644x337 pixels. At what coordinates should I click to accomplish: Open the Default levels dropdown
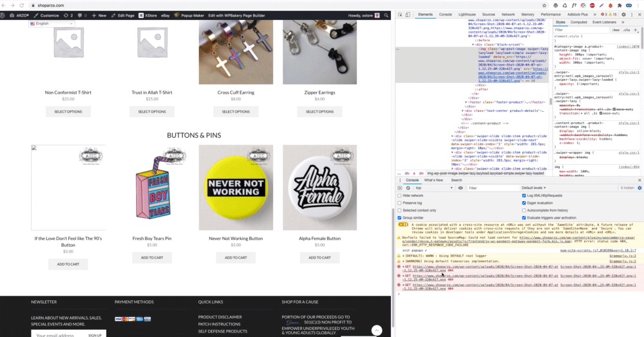(x=534, y=188)
